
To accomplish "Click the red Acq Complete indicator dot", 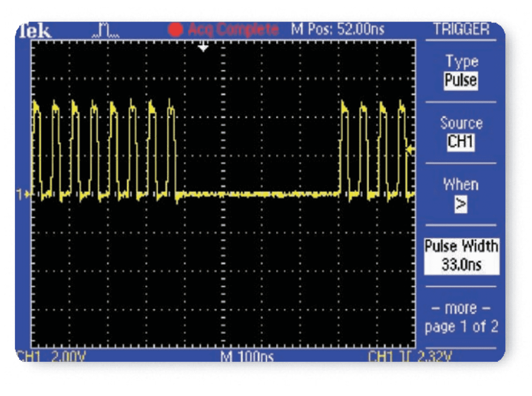I will (175, 30).
